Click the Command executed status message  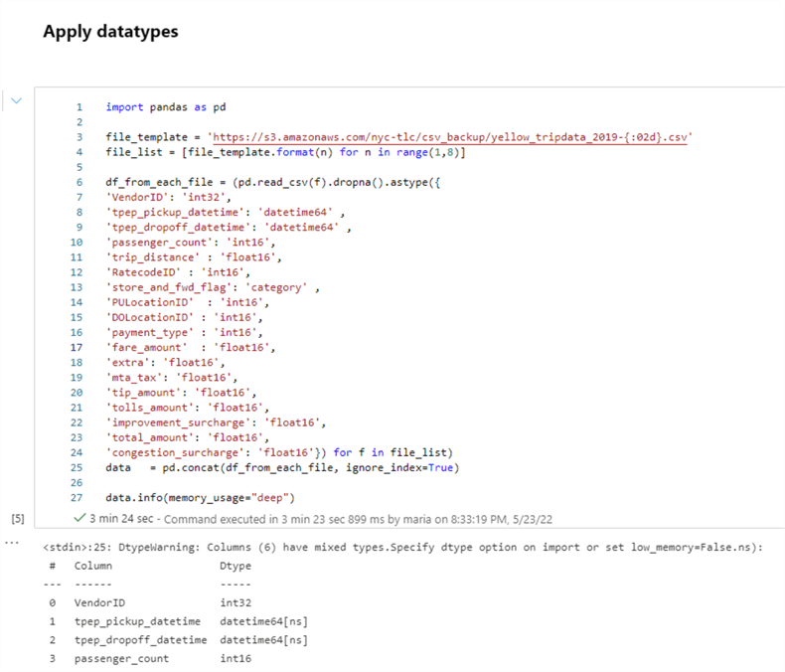pyautogui.click(x=358, y=519)
